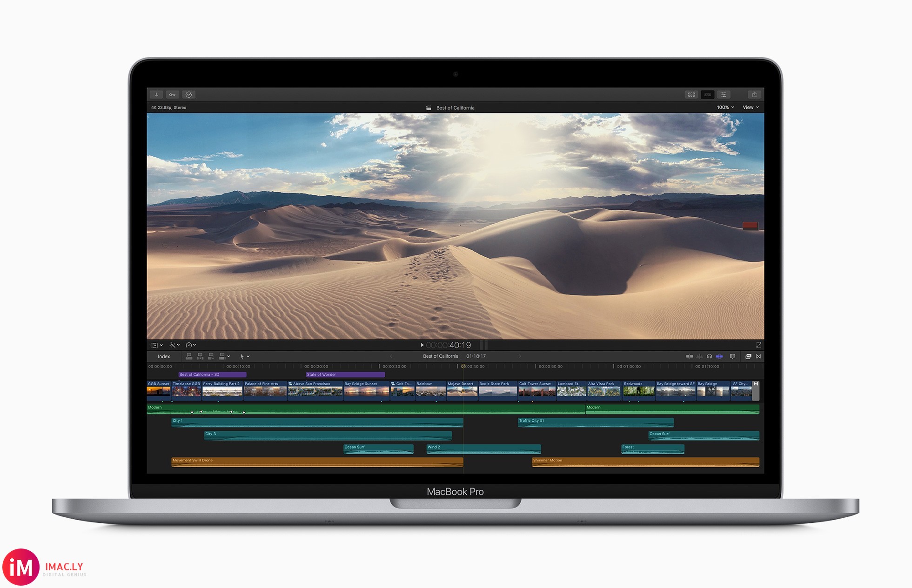Viewport: 912px width, 588px height.
Task: Open the timeline Index button
Action: [164, 356]
